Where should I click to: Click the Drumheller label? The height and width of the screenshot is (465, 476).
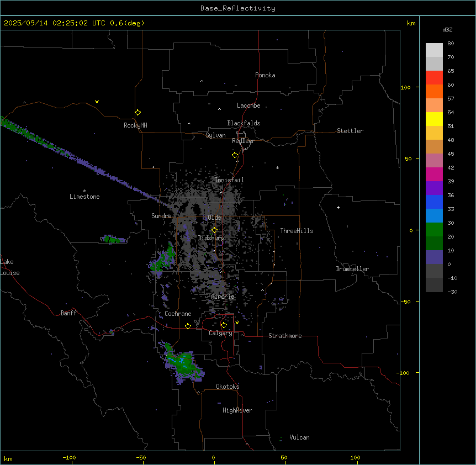click(x=352, y=269)
